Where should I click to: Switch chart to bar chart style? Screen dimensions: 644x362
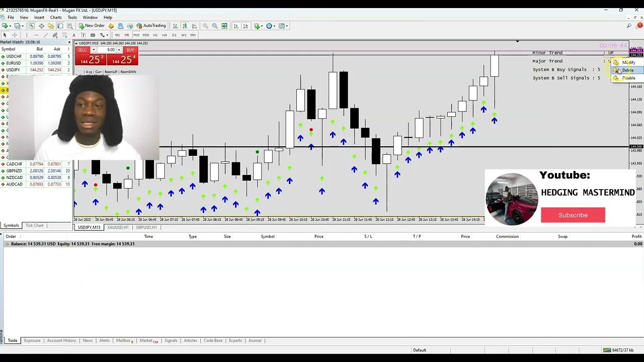tap(175, 26)
